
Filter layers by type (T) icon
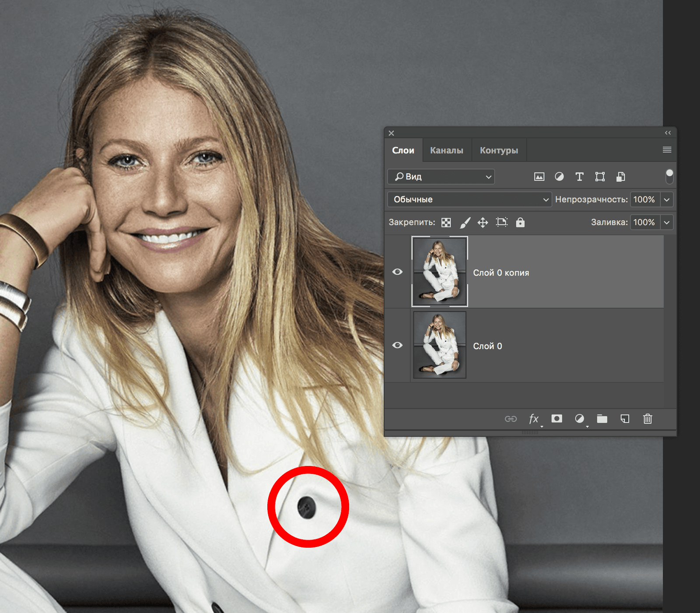579,177
